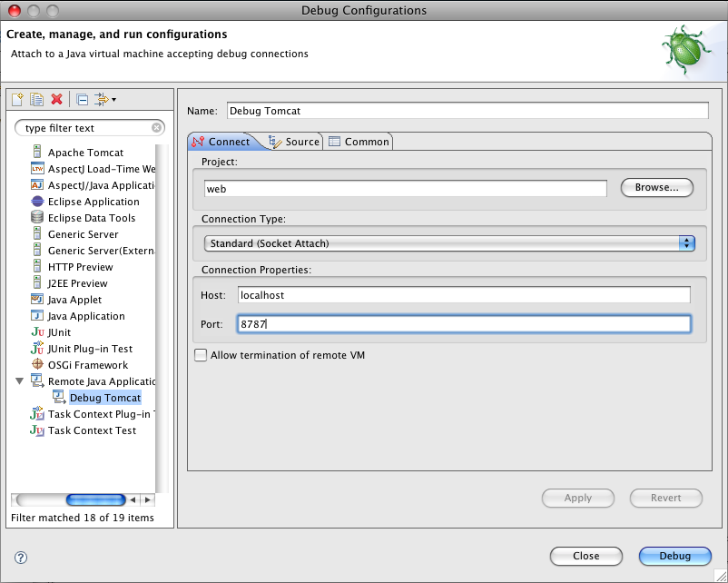Select Apache Tomcat configuration type

[x=86, y=153]
